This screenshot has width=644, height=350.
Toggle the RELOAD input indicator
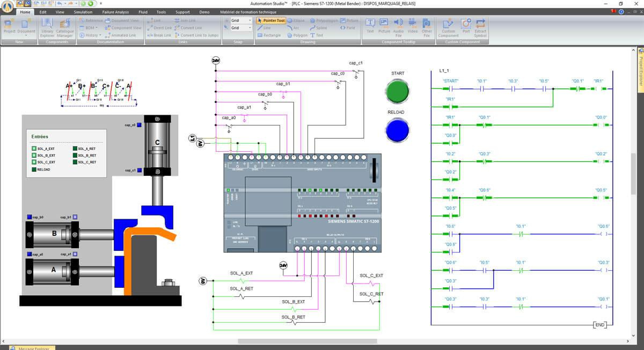(34, 169)
